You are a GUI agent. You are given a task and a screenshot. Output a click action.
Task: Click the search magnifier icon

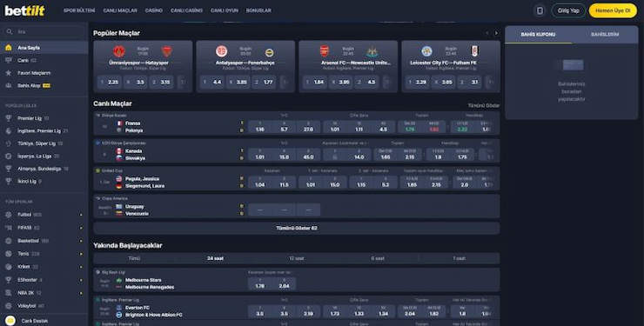[x=9, y=31]
